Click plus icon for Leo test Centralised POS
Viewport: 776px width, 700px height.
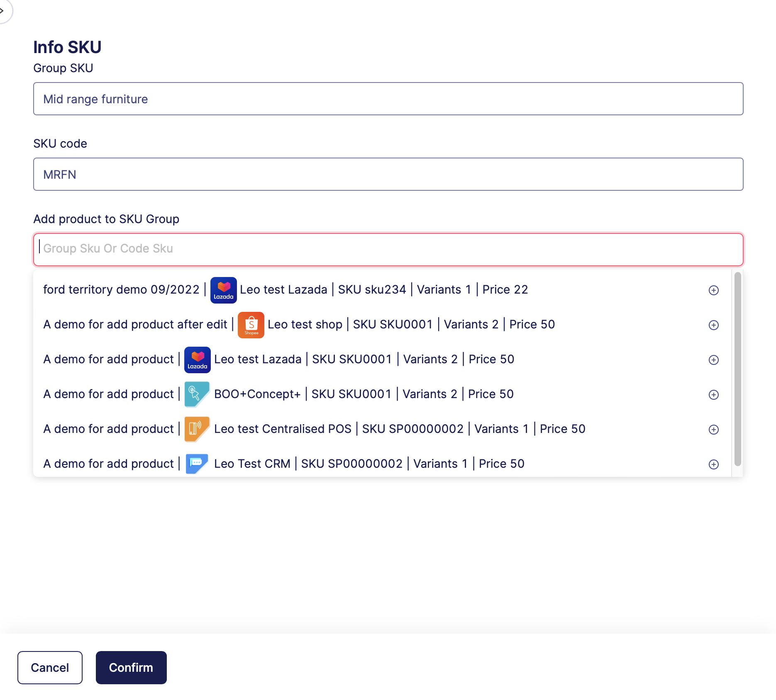point(713,430)
